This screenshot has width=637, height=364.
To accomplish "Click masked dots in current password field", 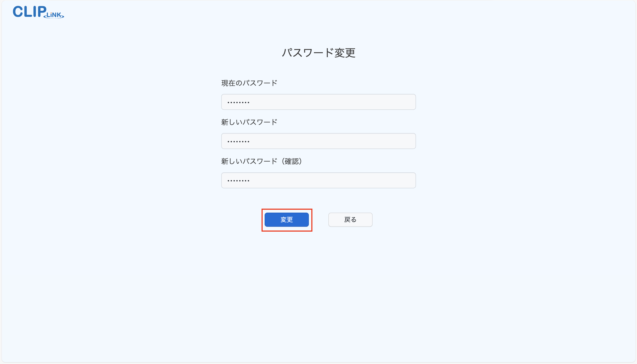I will pyautogui.click(x=238, y=102).
